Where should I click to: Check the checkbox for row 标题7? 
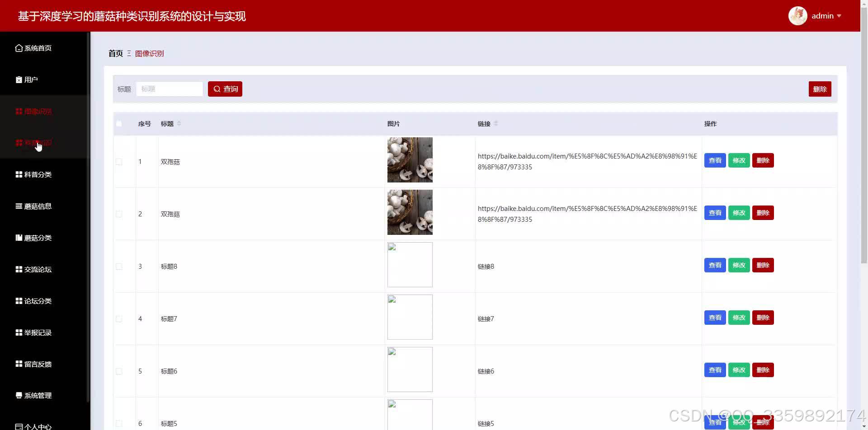[x=119, y=319]
